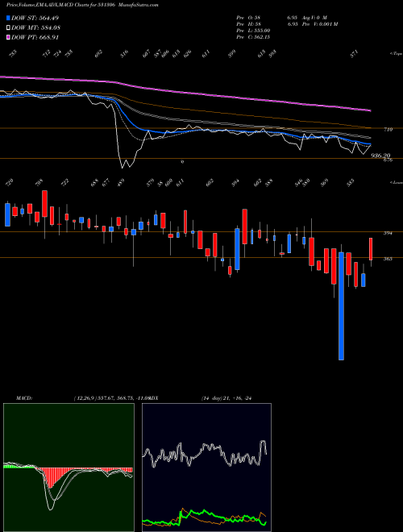Image resolution: width=403 pixels, height=532 pixels.
Task: Click the tallest blue candlestick bar
Action: (x=341, y=305)
